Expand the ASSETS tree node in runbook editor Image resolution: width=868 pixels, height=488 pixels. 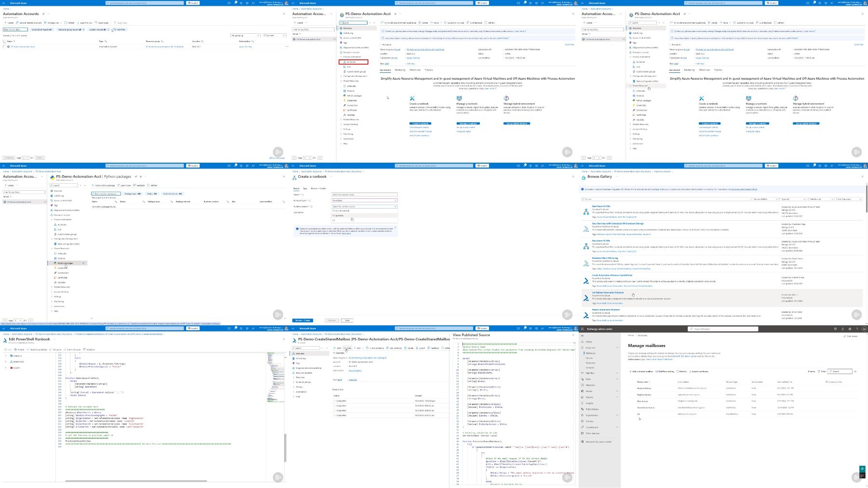pos(6,368)
